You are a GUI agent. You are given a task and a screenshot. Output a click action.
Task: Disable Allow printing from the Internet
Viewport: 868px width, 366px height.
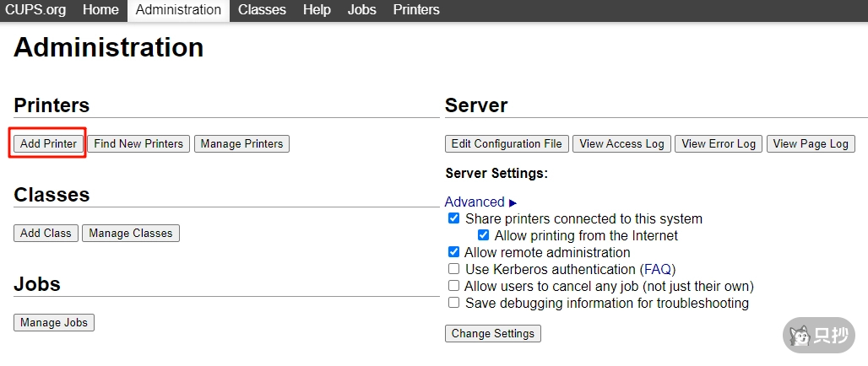[x=484, y=236]
